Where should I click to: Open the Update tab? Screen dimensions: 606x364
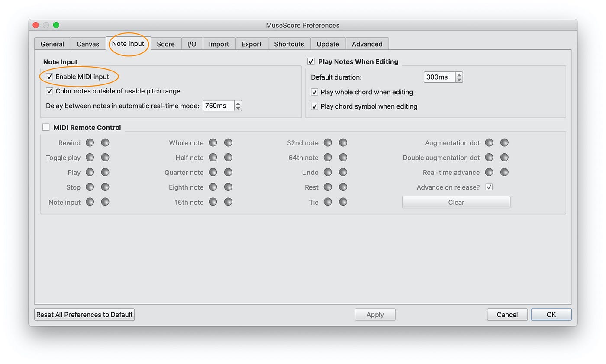click(x=328, y=44)
